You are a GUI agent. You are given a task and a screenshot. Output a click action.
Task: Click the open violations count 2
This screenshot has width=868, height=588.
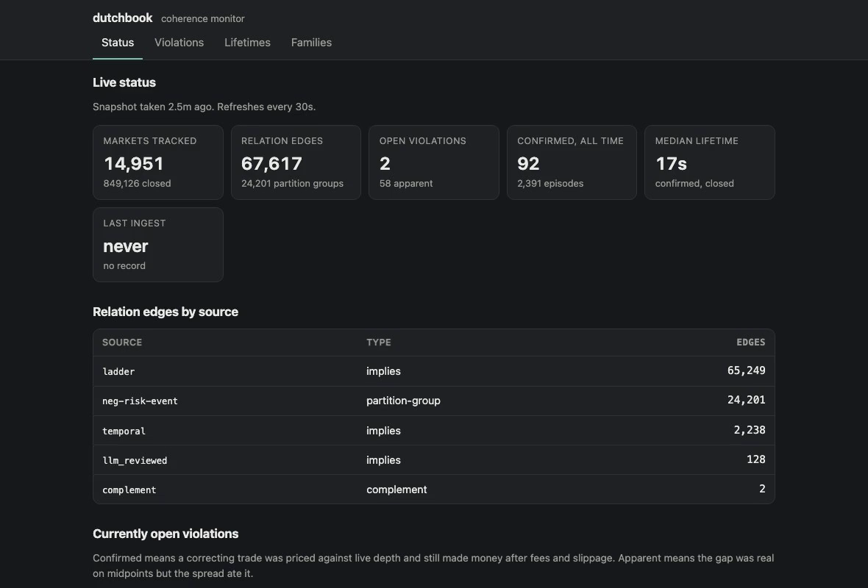click(x=385, y=164)
